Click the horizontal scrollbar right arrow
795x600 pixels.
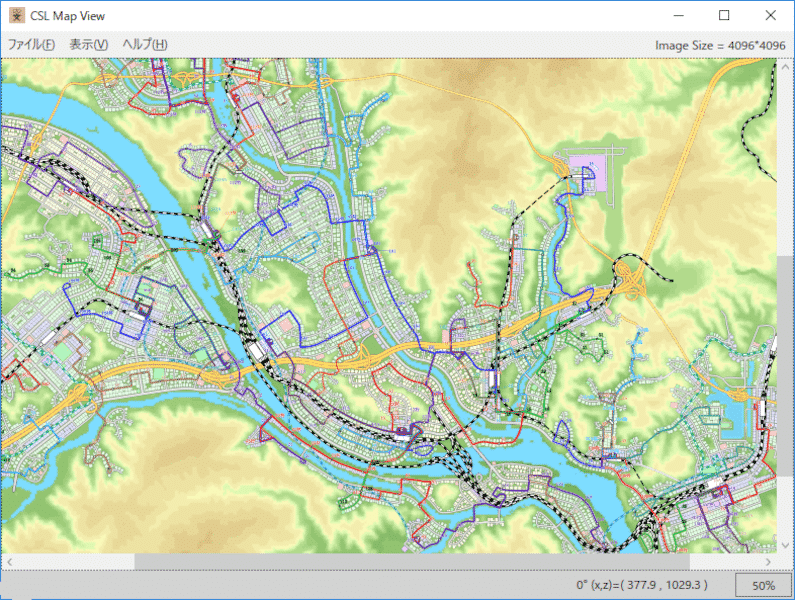(769, 561)
